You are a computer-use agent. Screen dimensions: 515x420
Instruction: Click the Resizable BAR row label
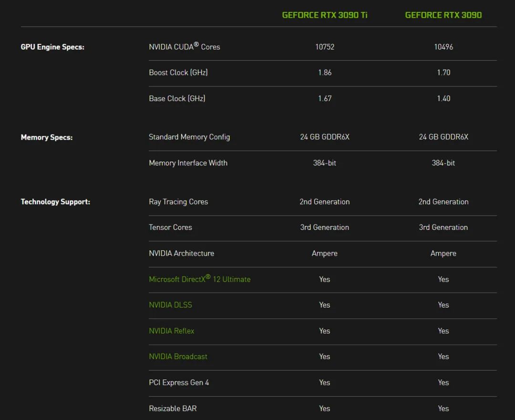point(173,409)
